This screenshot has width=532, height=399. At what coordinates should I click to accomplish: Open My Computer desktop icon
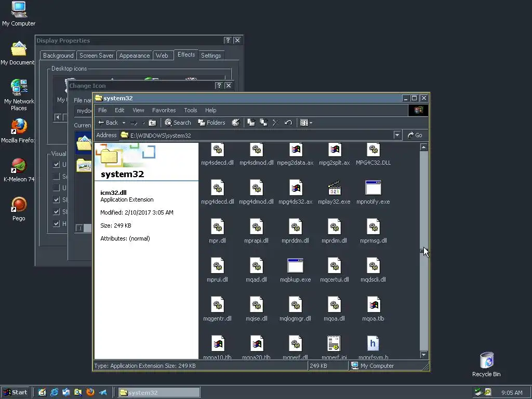click(x=19, y=14)
